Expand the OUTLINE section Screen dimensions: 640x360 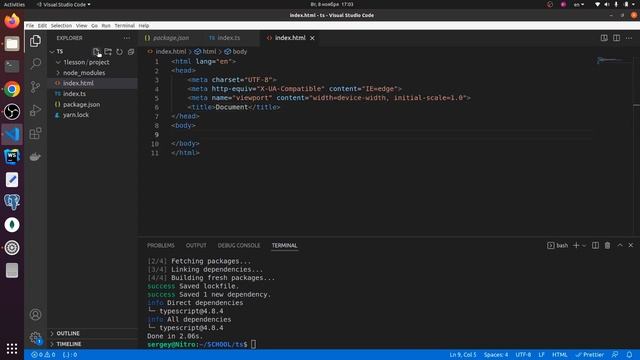tap(93, 333)
